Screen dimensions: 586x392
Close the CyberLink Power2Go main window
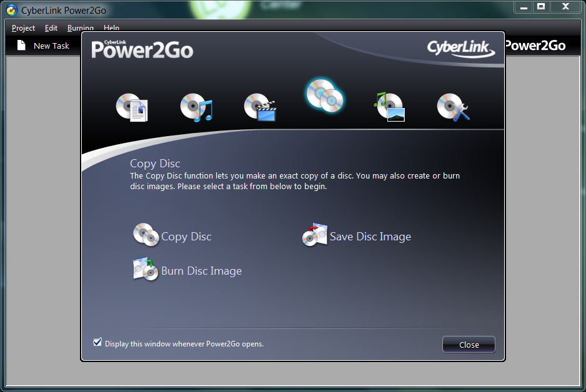pos(566,6)
